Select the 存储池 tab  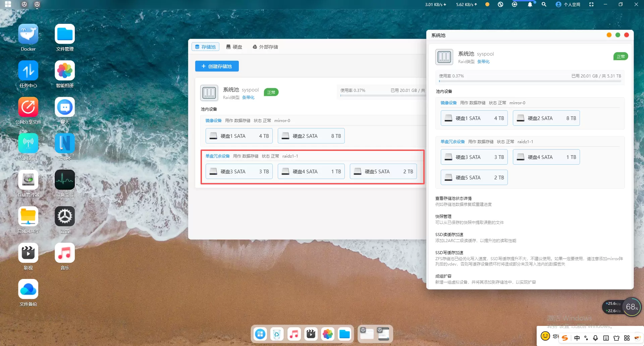[205, 47]
